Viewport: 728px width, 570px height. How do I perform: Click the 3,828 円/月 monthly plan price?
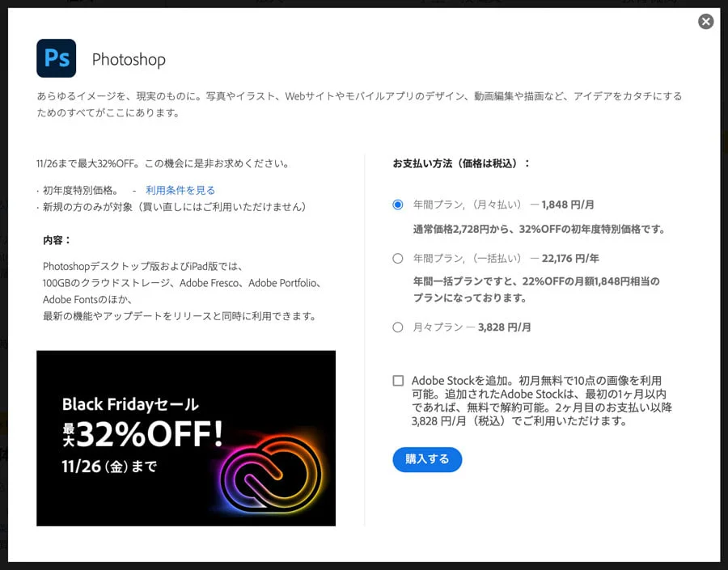tap(504, 327)
